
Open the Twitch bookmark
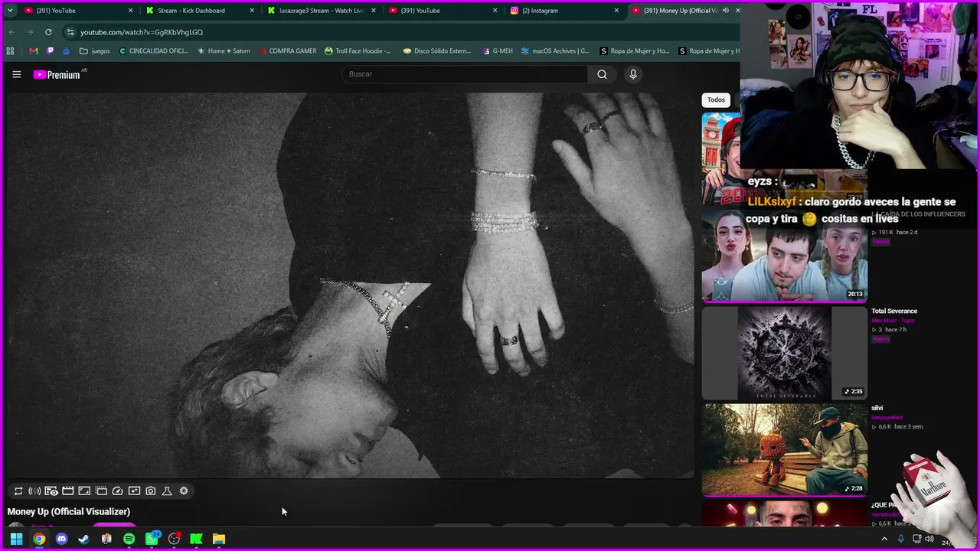[x=51, y=51]
